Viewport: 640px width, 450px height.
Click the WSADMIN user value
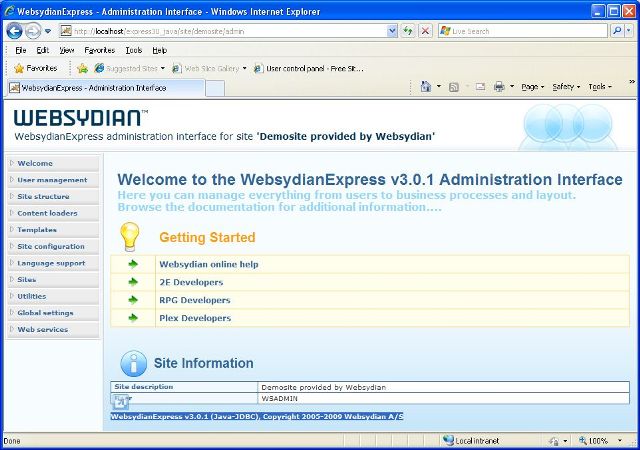280,398
